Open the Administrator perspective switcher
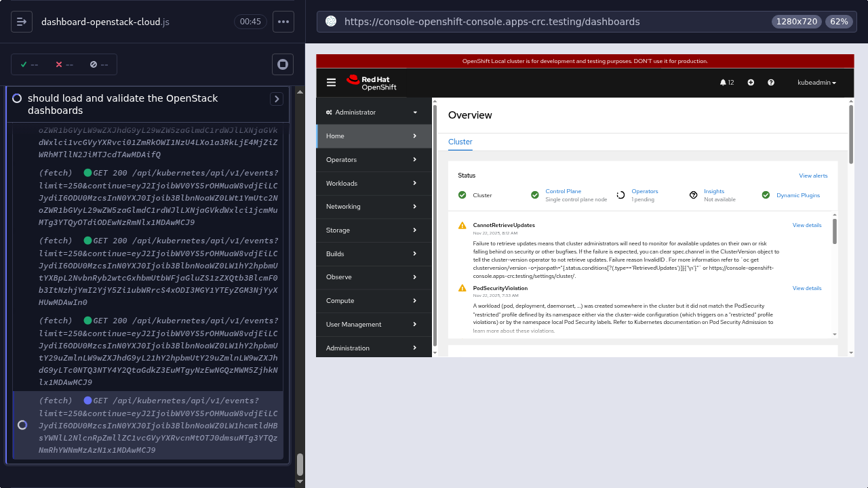This screenshot has height=488, width=868. coord(374,113)
